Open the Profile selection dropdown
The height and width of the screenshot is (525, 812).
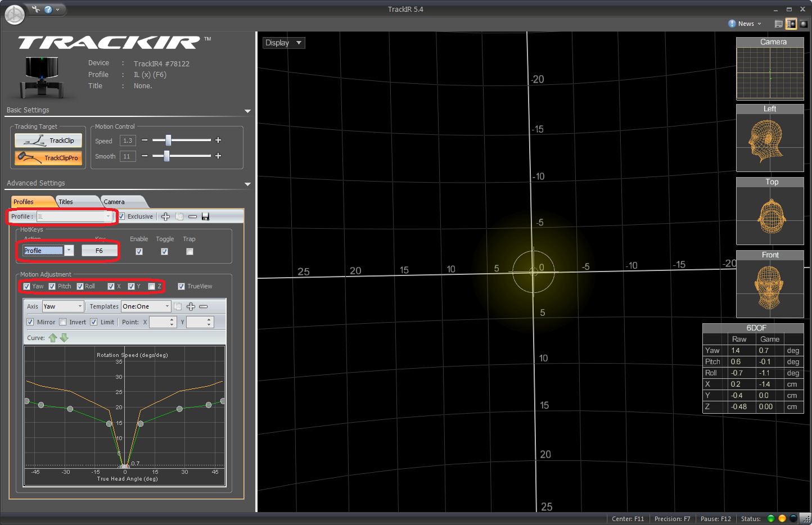[x=75, y=216]
